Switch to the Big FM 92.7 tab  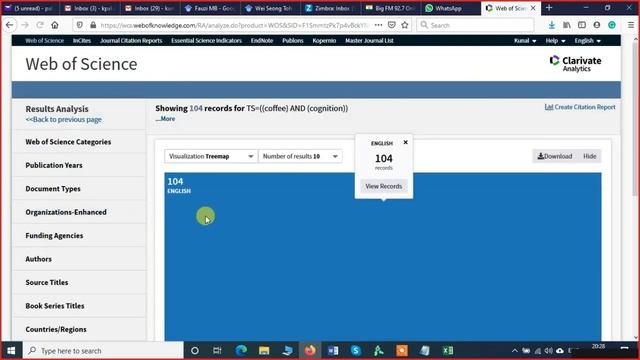coord(390,8)
